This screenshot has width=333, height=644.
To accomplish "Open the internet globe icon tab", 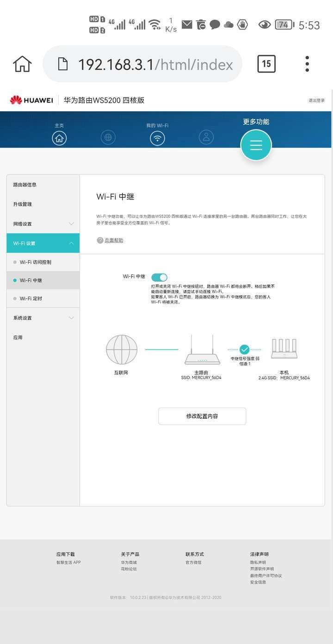I will pyautogui.click(x=108, y=137).
